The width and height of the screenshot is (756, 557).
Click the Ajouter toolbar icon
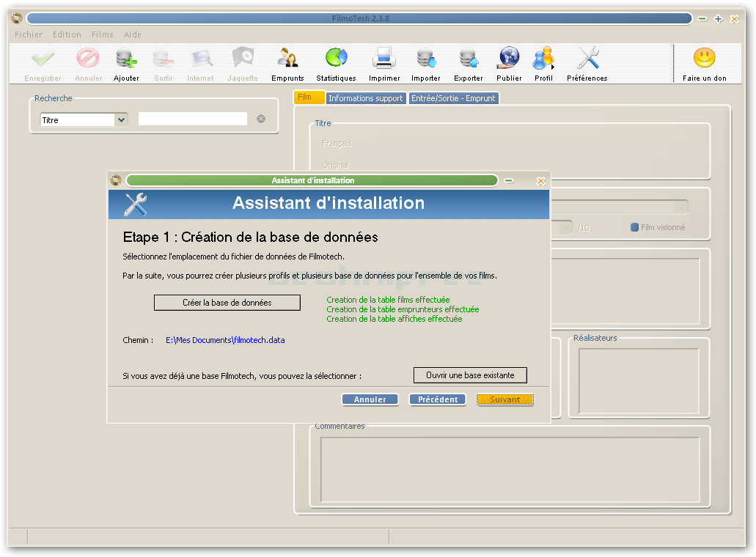126,59
